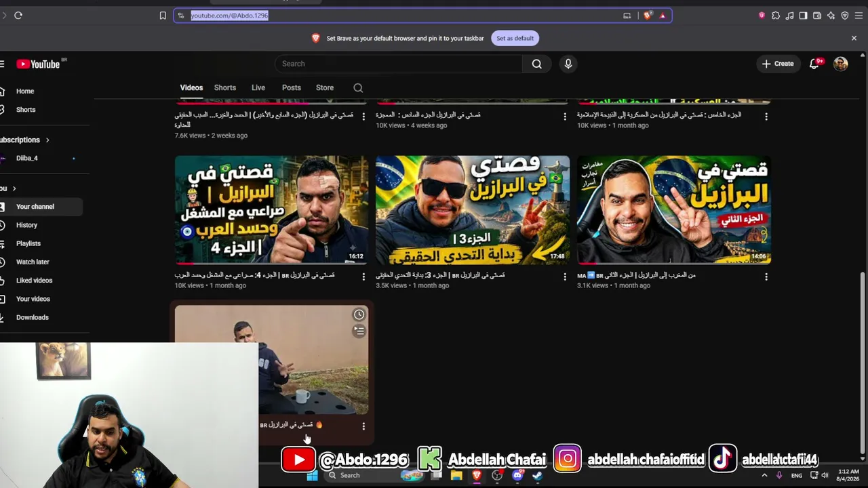The width and height of the screenshot is (868, 488).
Task: Open the Brave VPN shield icon
Action: (845, 16)
